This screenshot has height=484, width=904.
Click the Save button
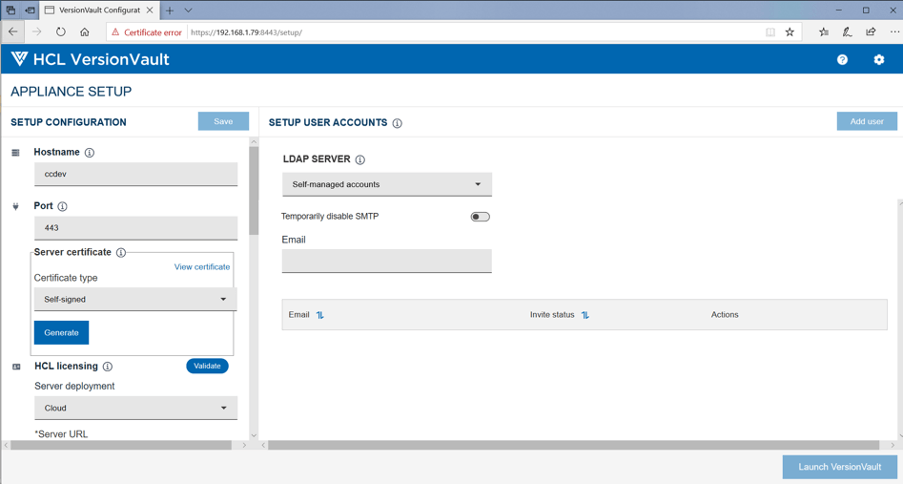[x=223, y=121]
